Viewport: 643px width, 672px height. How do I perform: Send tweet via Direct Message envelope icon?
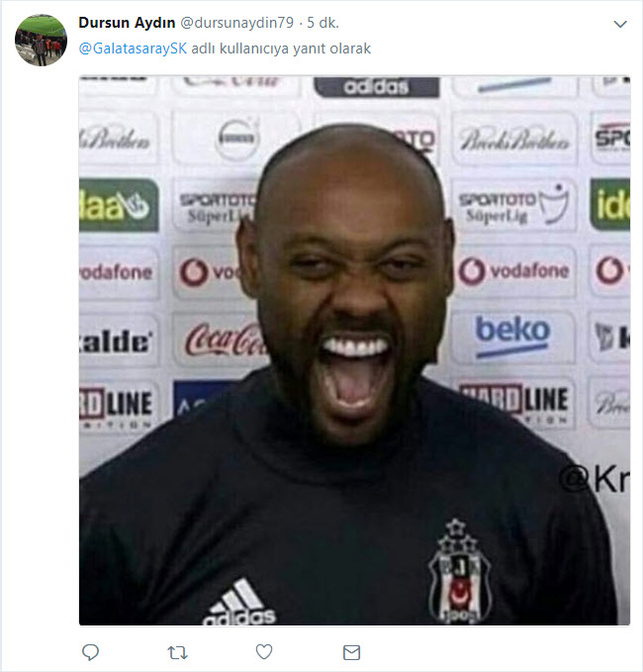pyautogui.click(x=352, y=653)
